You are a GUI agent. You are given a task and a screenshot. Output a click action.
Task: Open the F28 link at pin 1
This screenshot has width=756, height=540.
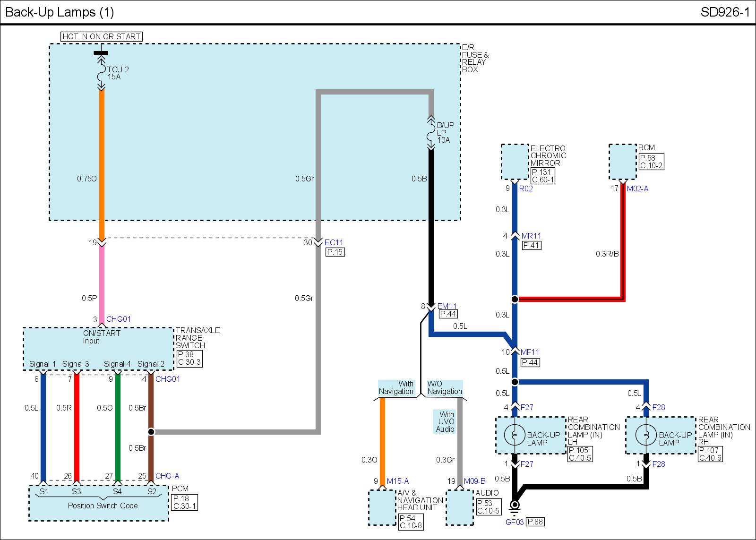(659, 464)
